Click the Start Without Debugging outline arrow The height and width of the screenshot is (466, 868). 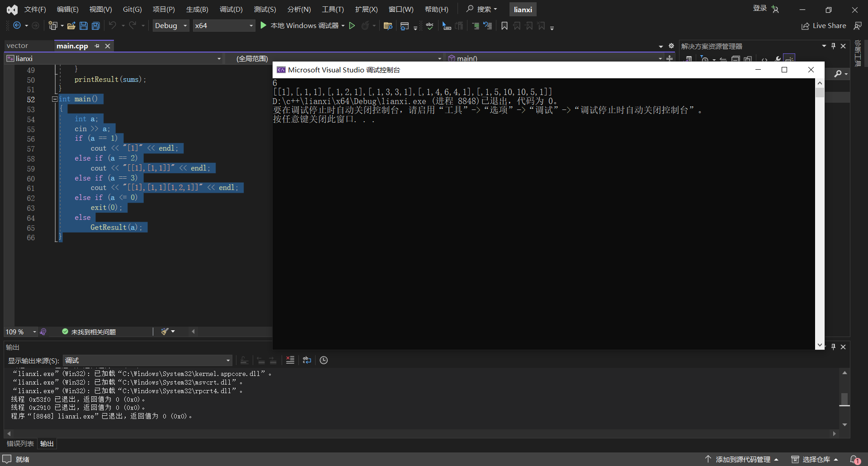352,26
